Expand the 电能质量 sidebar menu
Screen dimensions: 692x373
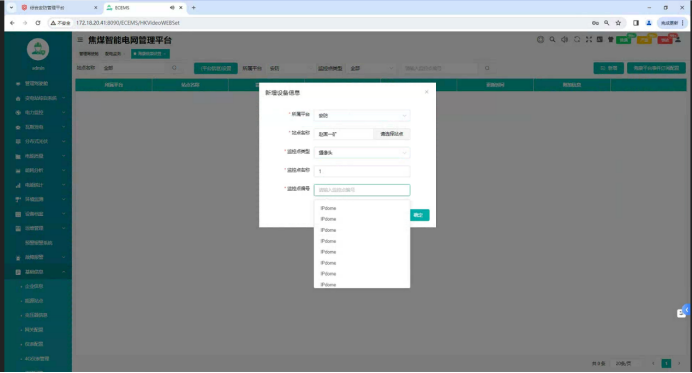coord(39,156)
